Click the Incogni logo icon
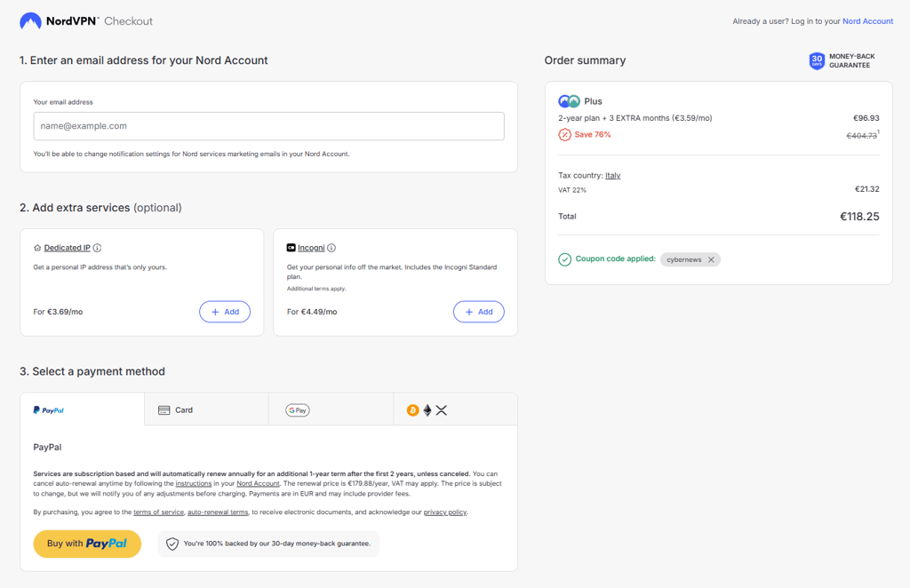Image resolution: width=910 pixels, height=588 pixels. point(291,248)
